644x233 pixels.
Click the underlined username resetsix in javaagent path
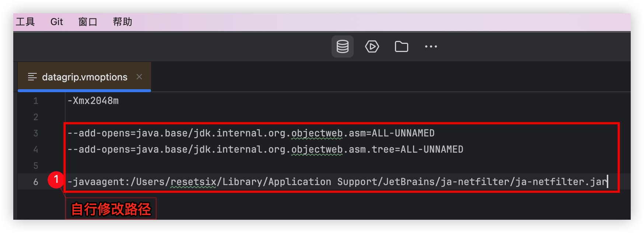193,182
